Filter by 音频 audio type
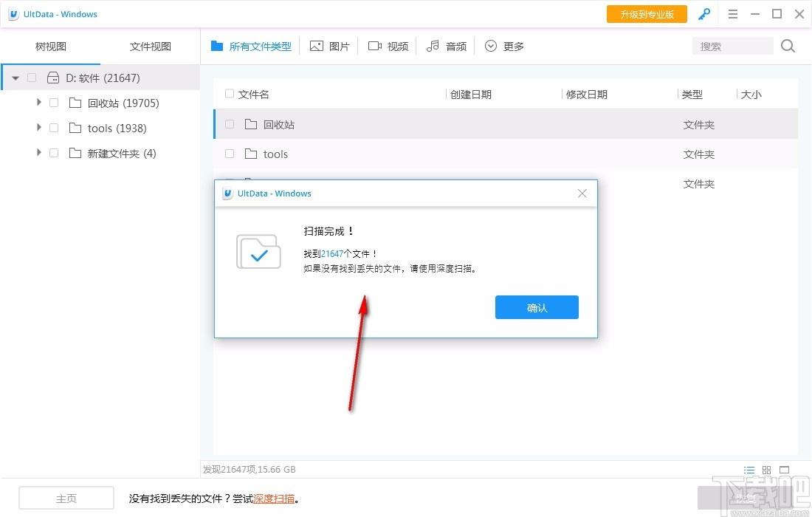 pos(447,46)
